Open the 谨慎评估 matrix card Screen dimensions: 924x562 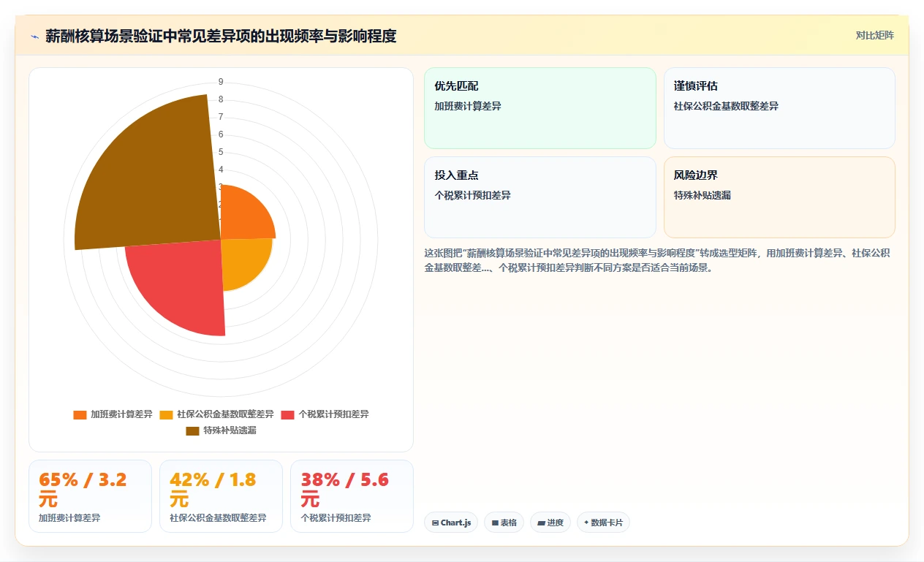click(779, 108)
